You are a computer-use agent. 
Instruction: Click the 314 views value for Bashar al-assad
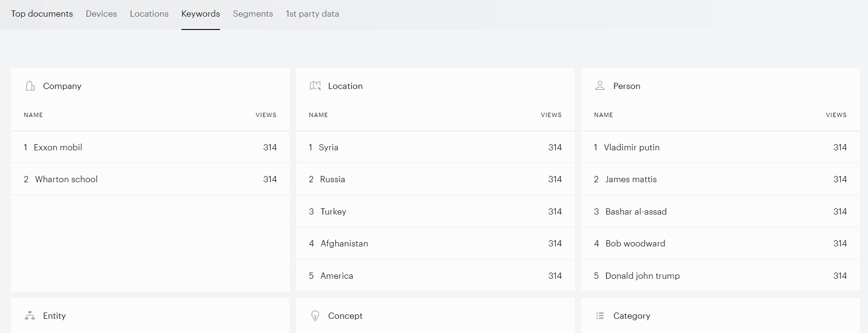(840, 212)
